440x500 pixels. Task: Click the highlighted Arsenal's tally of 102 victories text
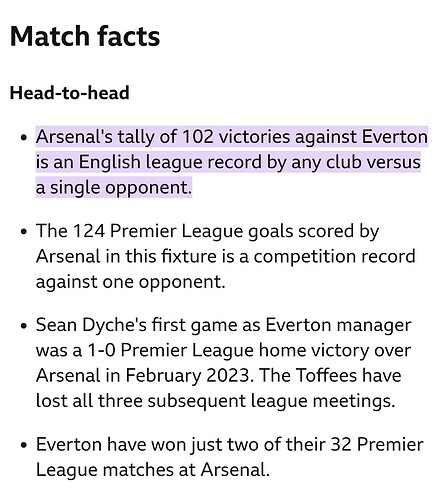click(232, 162)
